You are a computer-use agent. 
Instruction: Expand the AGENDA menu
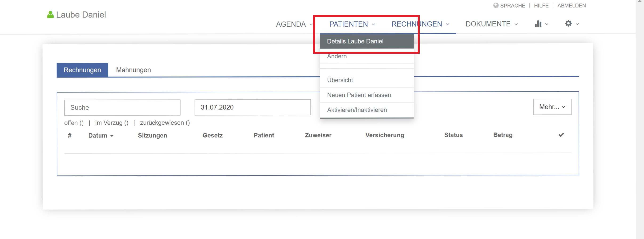tap(294, 24)
